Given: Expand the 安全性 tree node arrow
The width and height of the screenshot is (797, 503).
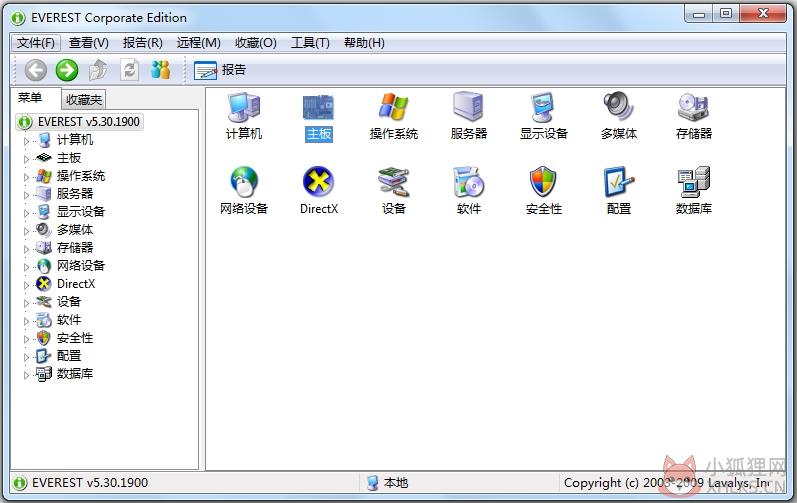Looking at the screenshot, I should tap(26, 339).
